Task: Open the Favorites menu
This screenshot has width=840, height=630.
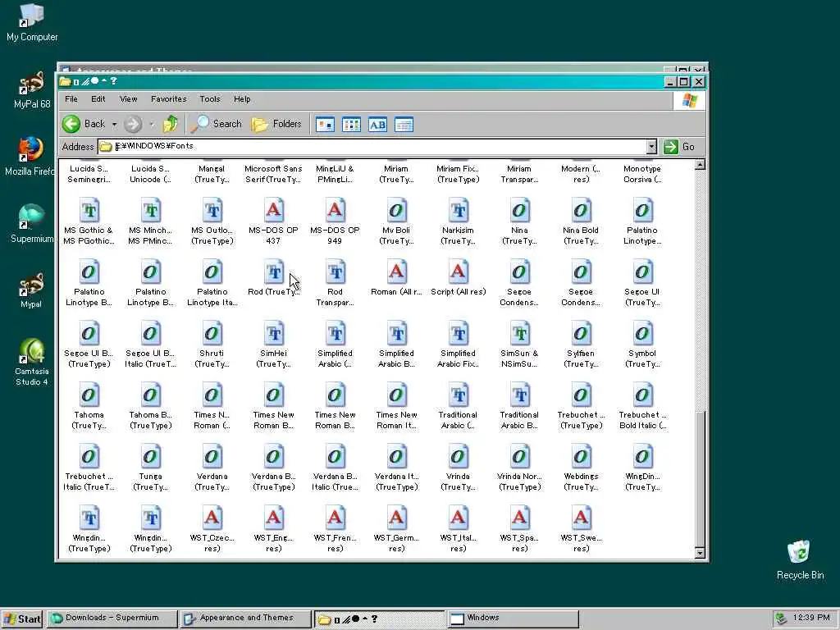Action: [x=169, y=99]
